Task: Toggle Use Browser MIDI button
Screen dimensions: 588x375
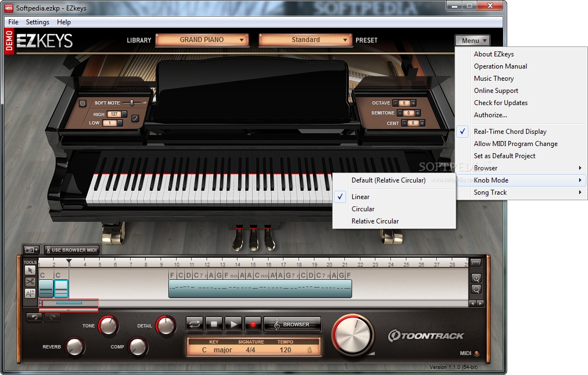Action: pyautogui.click(x=71, y=249)
